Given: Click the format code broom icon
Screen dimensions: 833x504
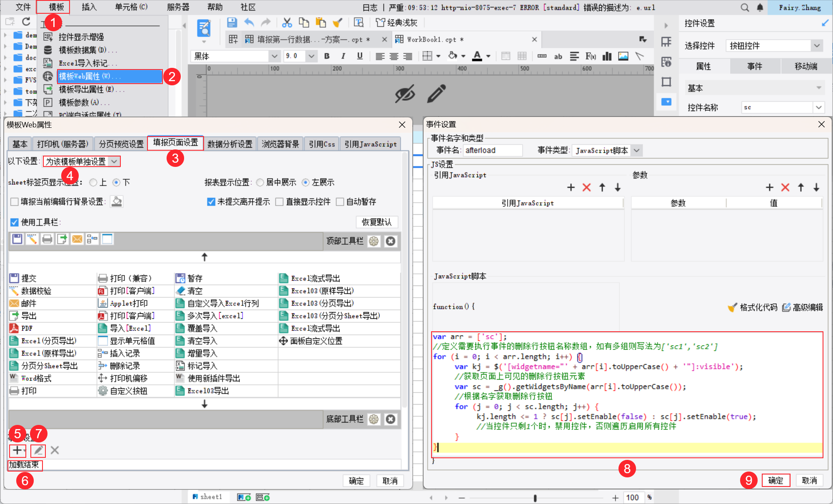Looking at the screenshot, I should coord(732,308).
